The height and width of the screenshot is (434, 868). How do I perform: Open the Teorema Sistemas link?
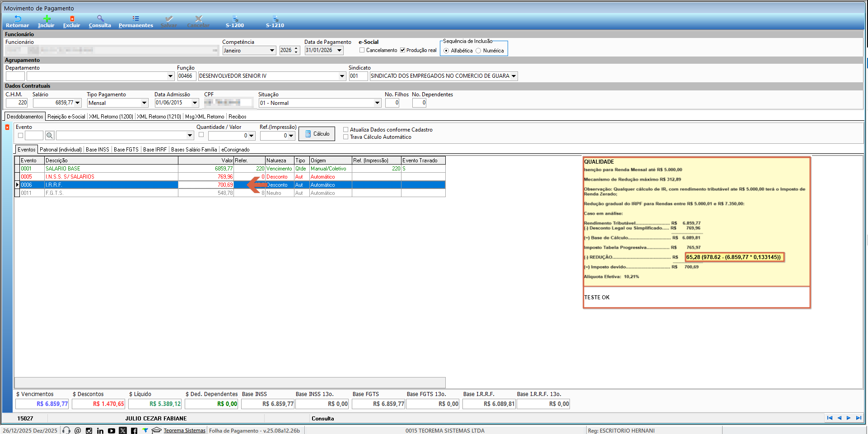pos(184,431)
